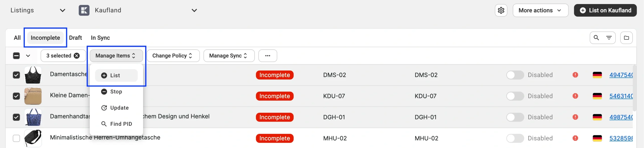Click the List on Kaufland button
Image resolution: width=644 pixels, height=148 pixels.
click(x=605, y=10)
